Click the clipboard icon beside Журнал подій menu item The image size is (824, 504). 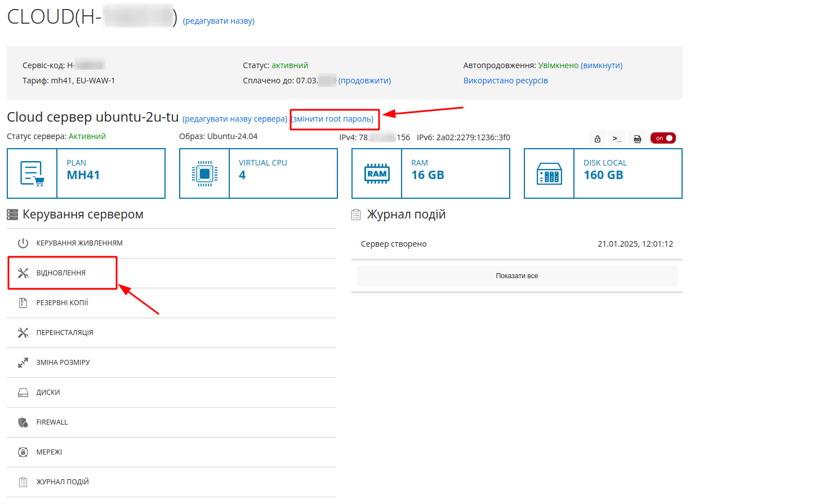click(23, 482)
